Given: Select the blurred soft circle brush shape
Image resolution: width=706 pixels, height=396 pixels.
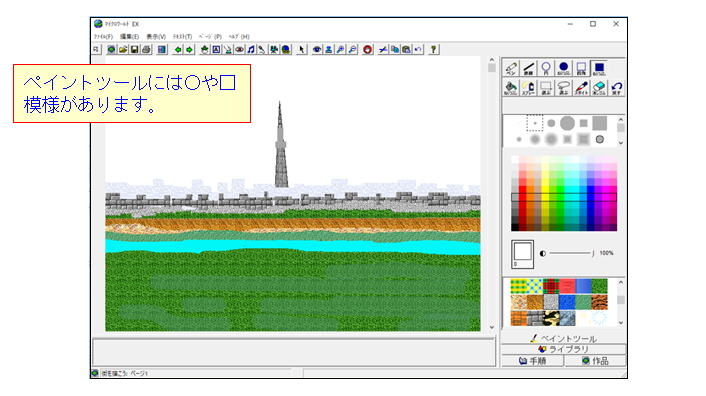Looking at the screenshot, I should (x=551, y=140).
